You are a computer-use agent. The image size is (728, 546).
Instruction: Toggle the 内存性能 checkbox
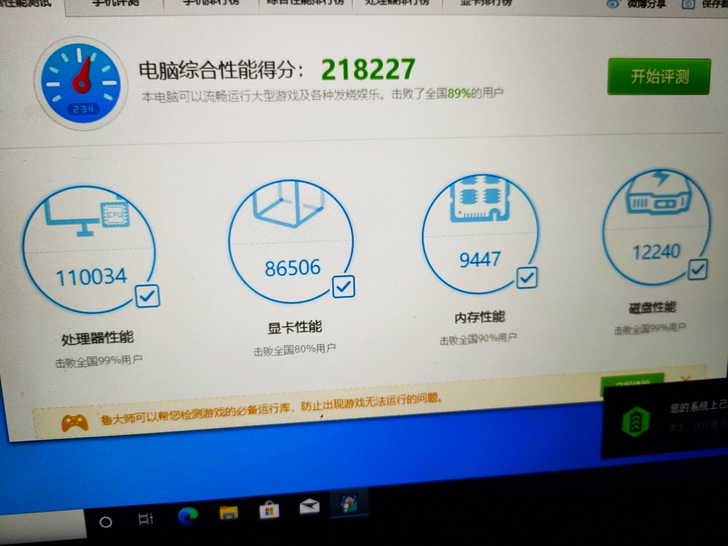point(527,278)
